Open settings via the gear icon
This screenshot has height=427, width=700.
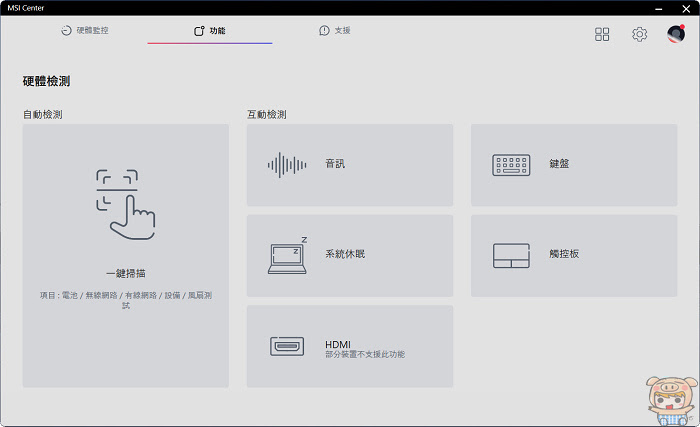tap(639, 34)
